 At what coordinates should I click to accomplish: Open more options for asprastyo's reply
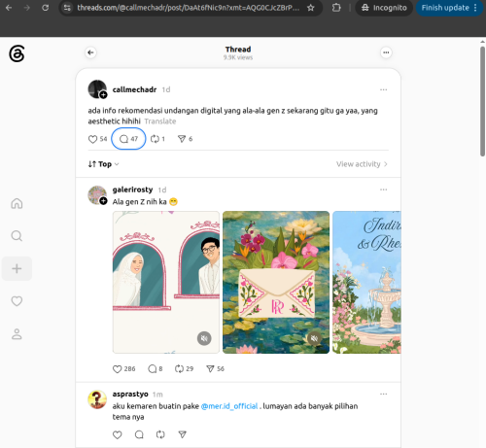383,395
